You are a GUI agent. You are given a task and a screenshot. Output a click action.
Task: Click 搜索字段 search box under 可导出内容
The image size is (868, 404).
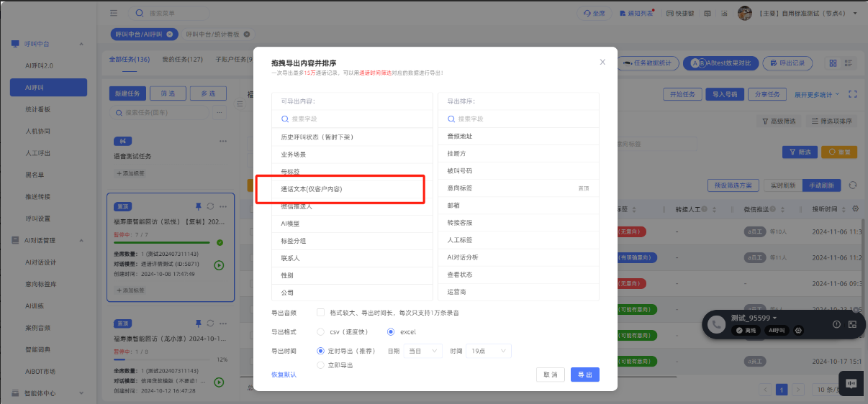pyautogui.click(x=353, y=119)
